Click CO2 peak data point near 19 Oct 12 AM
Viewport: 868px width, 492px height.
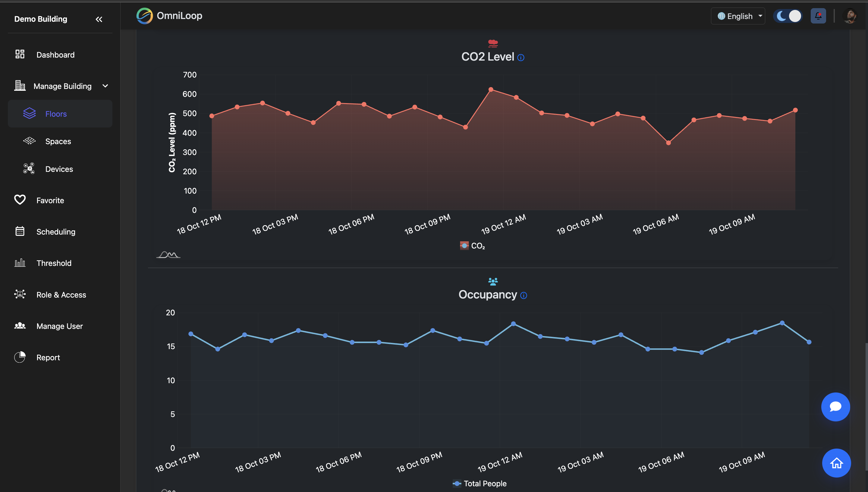(491, 90)
